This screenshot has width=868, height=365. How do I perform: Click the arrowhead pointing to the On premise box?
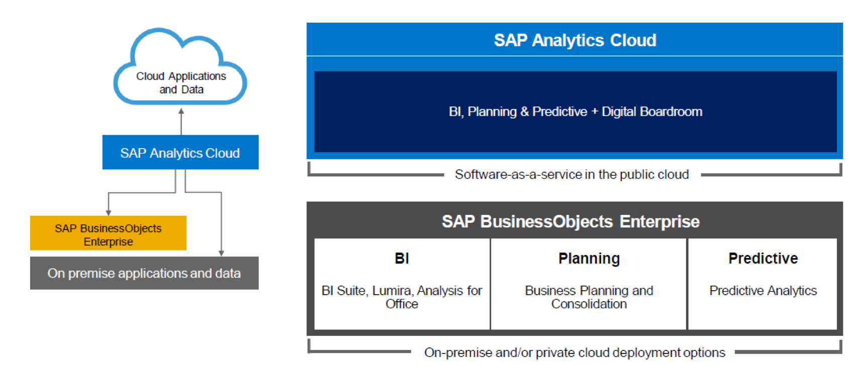coord(221,253)
